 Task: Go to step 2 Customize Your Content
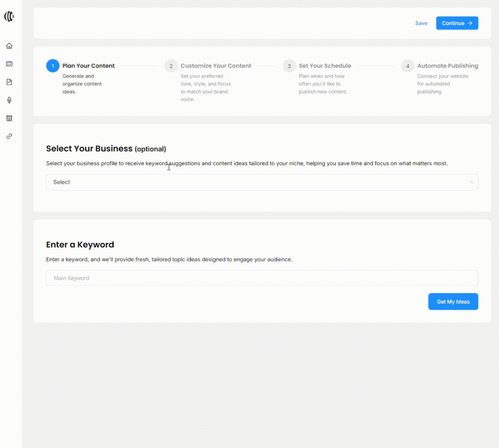point(216,66)
